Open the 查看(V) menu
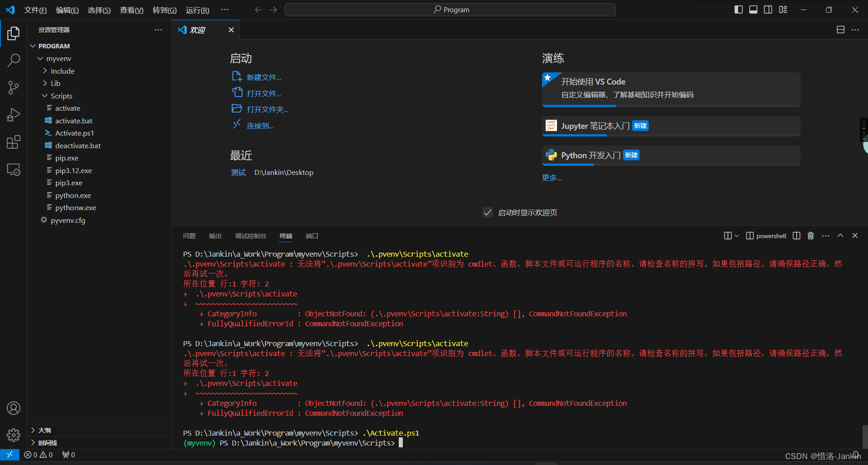 point(131,10)
